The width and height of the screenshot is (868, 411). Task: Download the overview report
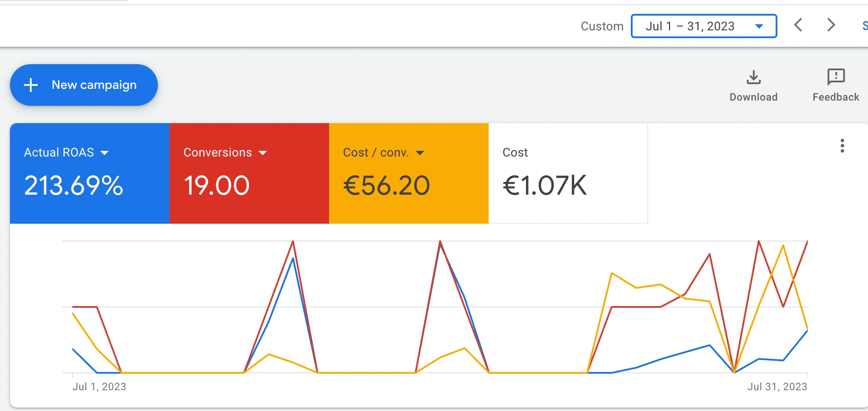click(x=754, y=86)
